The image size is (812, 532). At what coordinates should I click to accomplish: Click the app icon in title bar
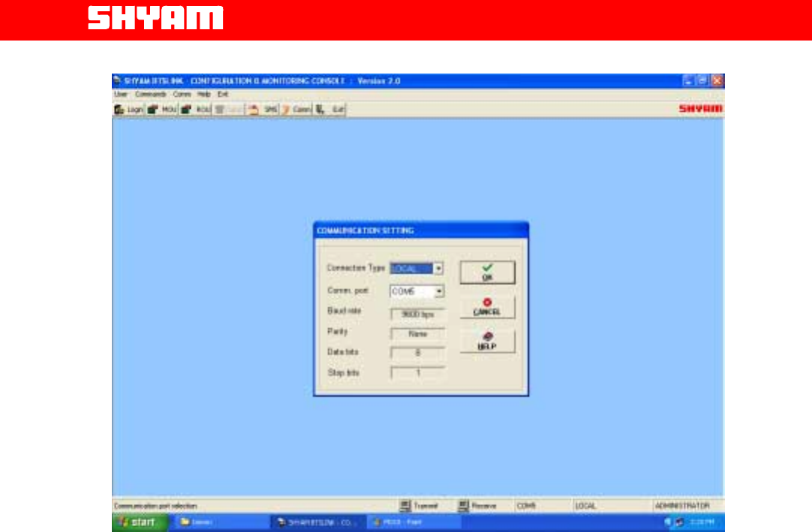tap(118, 81)
